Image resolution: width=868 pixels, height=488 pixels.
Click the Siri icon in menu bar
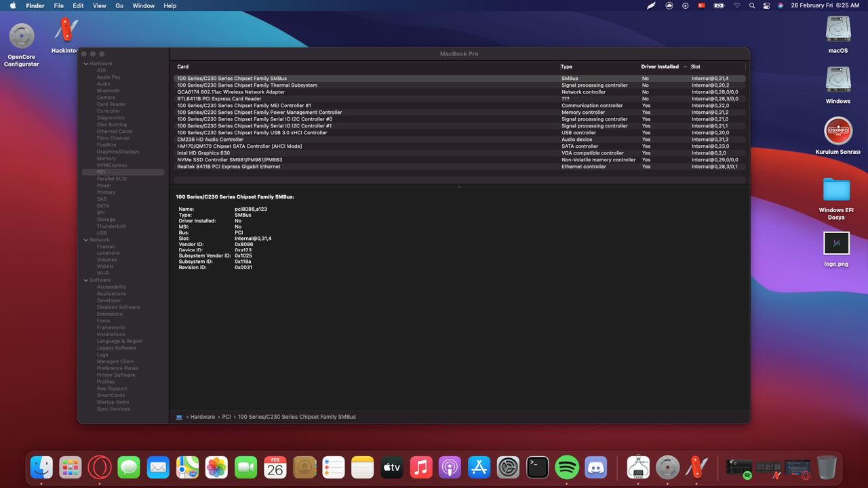pyautogui.click(x=781, y=5)
